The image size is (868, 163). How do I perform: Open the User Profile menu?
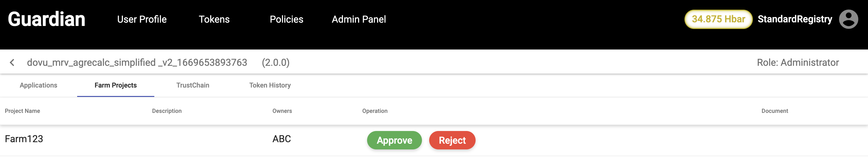142,19
